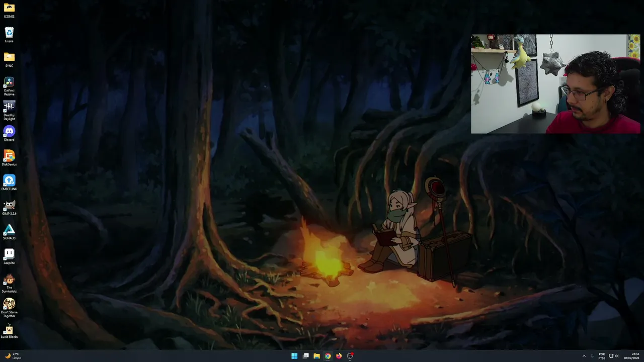
Task: Select the ICONES folder on the desktop
Action: (x=9, y=11)
